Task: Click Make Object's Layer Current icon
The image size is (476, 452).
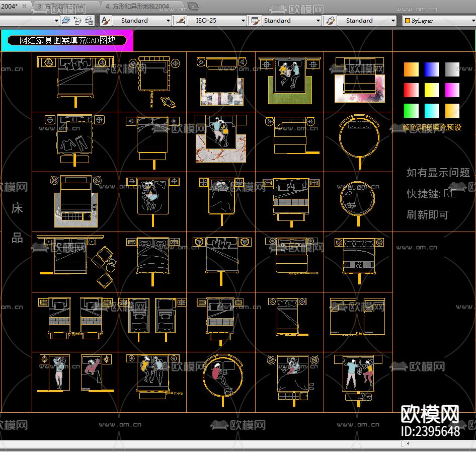Action: click(66, 21)
